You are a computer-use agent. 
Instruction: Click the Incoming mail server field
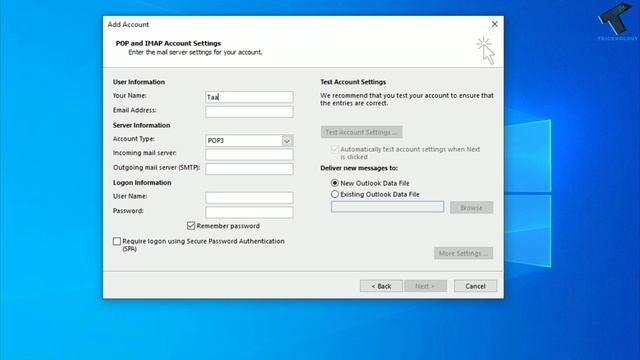pyautogui.click(x=249, y=155)
